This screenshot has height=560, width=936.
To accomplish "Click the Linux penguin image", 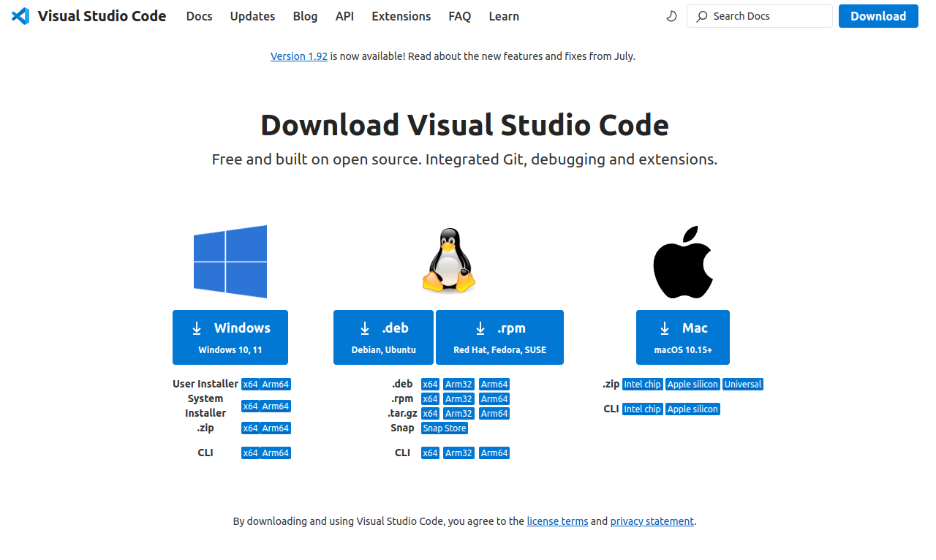I will (448, 260).
